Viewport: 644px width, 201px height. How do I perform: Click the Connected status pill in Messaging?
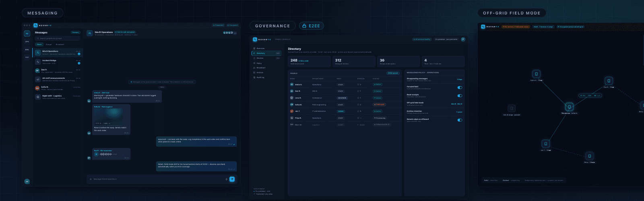(x=219, y=25)
